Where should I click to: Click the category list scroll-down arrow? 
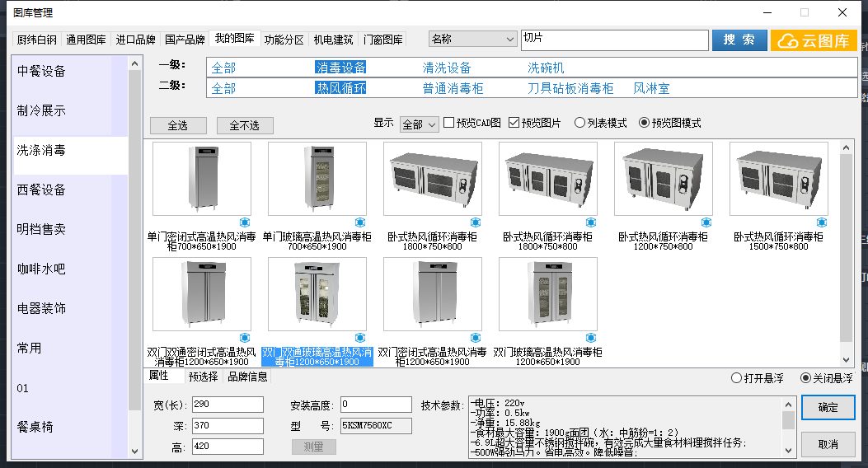point(134,452)
